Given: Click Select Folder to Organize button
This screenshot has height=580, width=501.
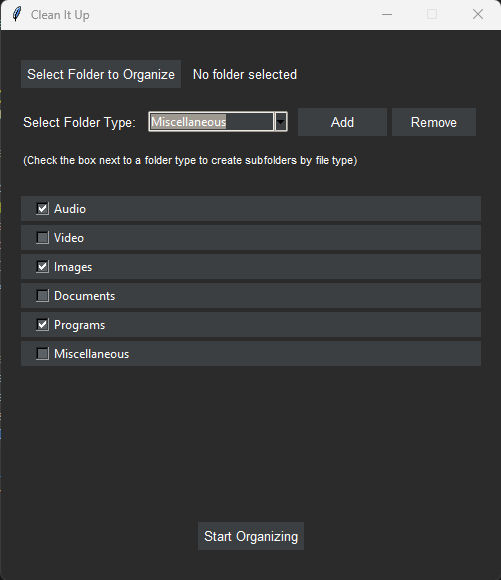Looking at the screenshot, I should pyautogui.click(x=101, y=74).
